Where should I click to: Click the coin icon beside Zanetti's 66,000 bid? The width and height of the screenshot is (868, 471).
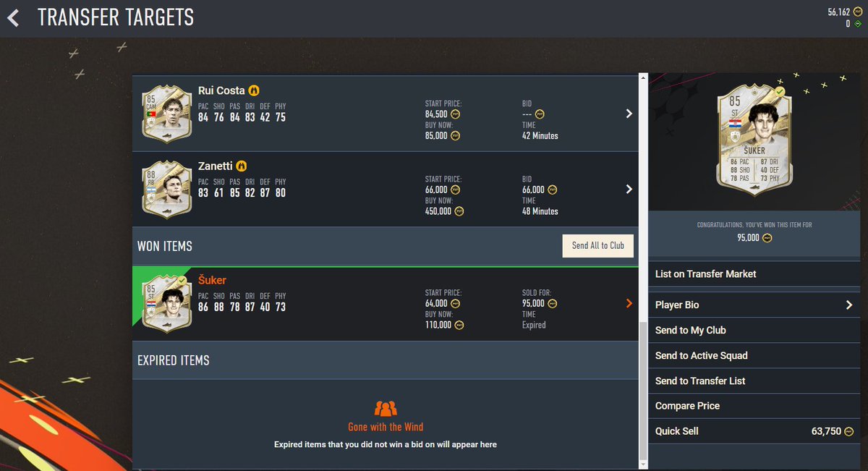click(552, 190)
